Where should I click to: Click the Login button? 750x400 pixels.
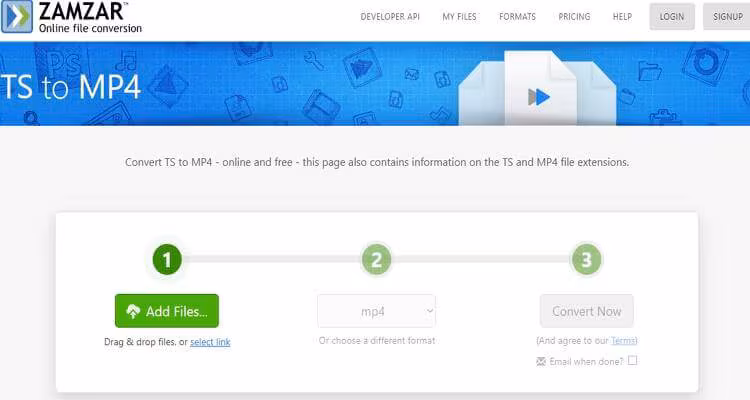click(672, 17)
